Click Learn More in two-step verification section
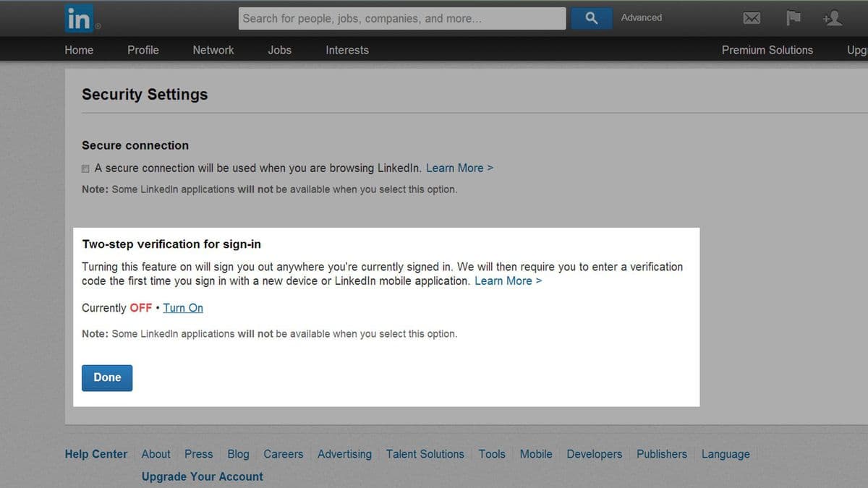Screen dimensions: 868x488 click(509, 281)
